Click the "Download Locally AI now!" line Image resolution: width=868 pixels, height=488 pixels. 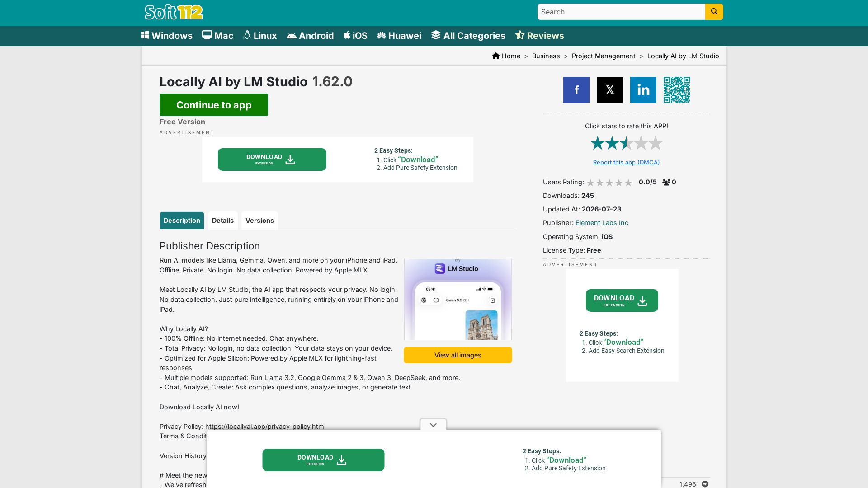coord(199,407)
